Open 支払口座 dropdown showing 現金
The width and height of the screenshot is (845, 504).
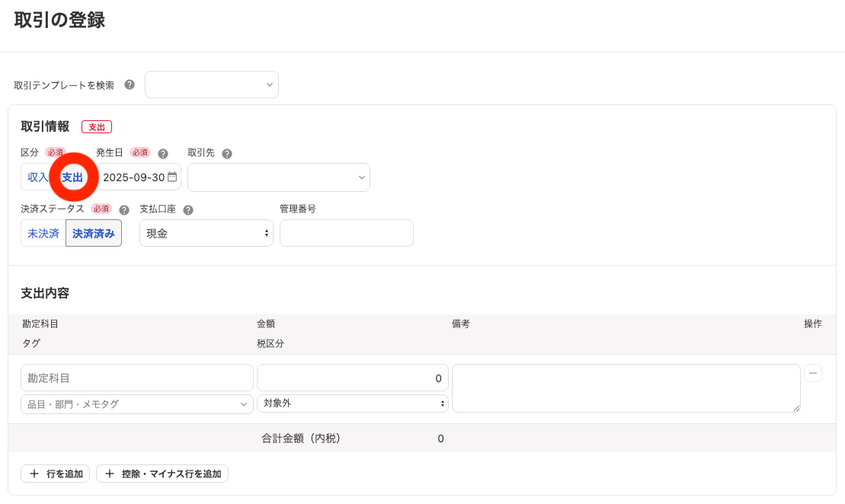[x=206, y=234]
